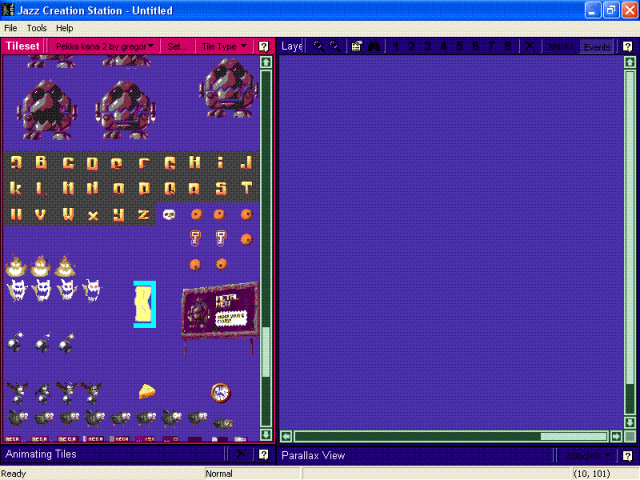This screenshot has width=640, height=480.
Task: Switch to layer 1
Action: pos(396,47)
